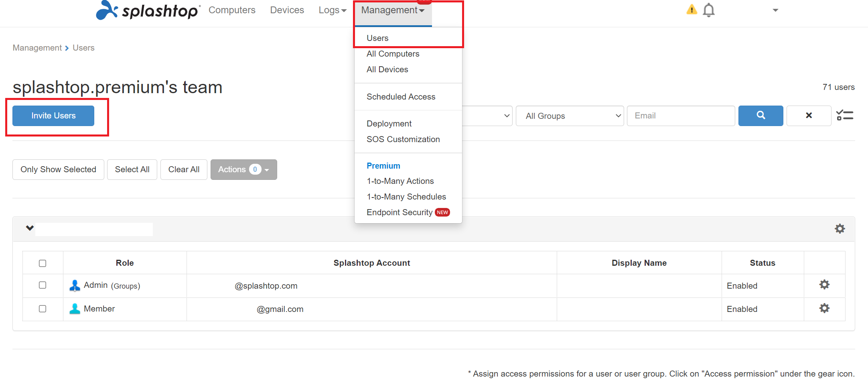Collapse the user group chevron
868x387 pixels.
(30, 228)
